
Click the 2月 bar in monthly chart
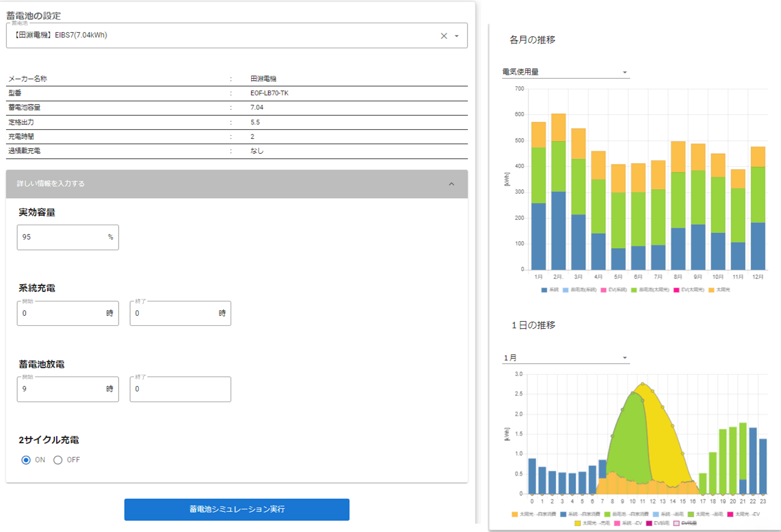(558, 191)
